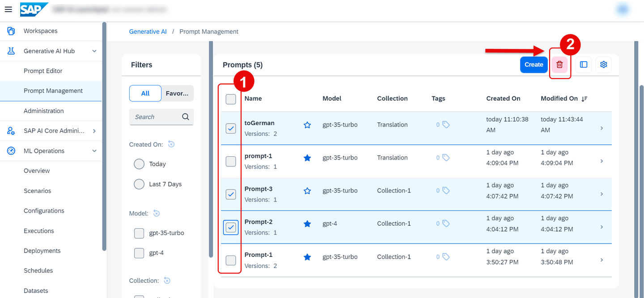Sort by Name column header

[253, 99]
